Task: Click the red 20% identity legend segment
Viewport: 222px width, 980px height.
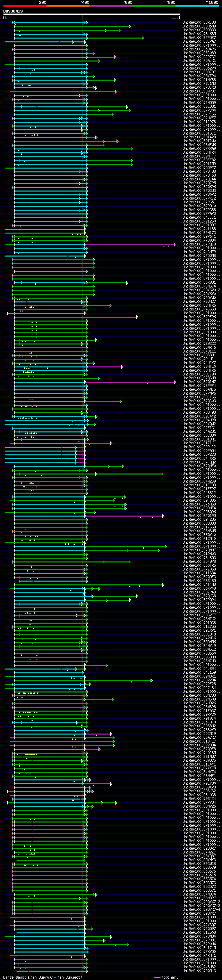Action: tap(25, 6)
